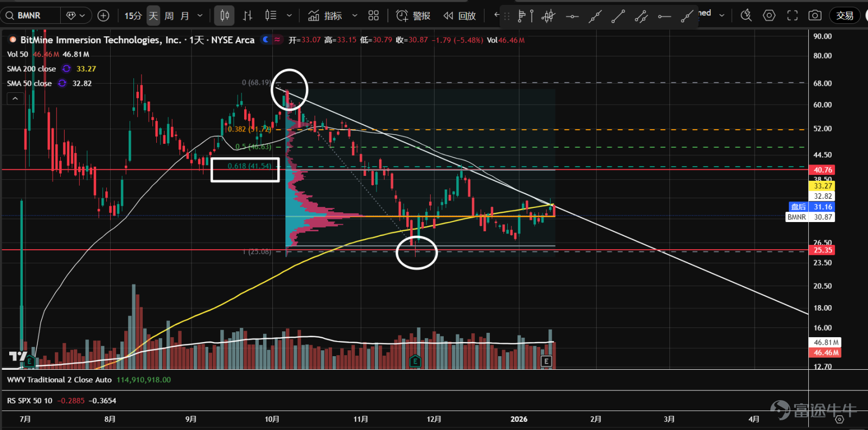This screenshot has height=430, width=868.
Task: Select the SMA 50 close indicator legend
Action: (29, 84)
